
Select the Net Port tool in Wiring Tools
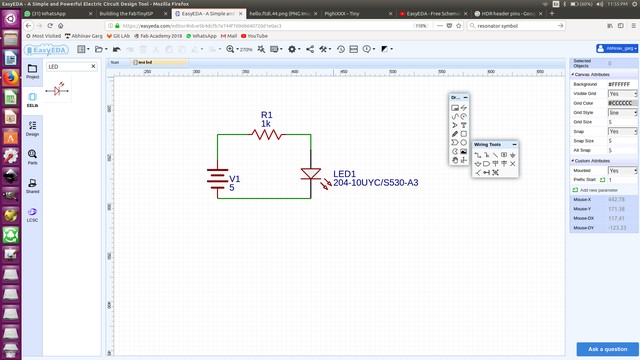click(x=487, y=164)
